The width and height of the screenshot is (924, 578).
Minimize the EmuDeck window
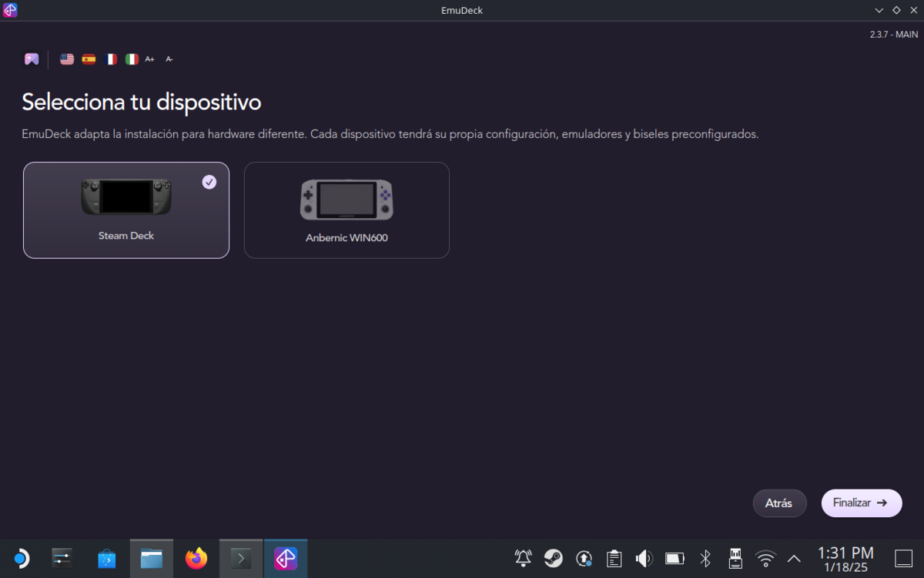(879, 10)
